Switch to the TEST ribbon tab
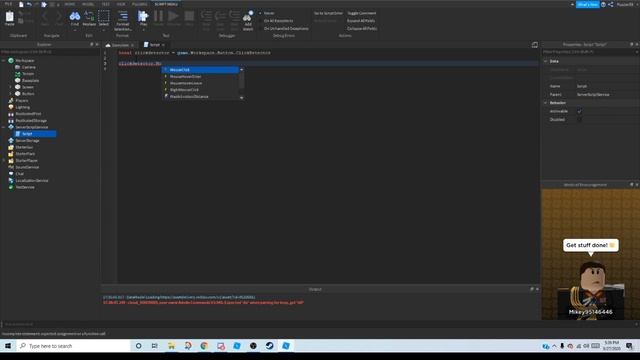 106,4
